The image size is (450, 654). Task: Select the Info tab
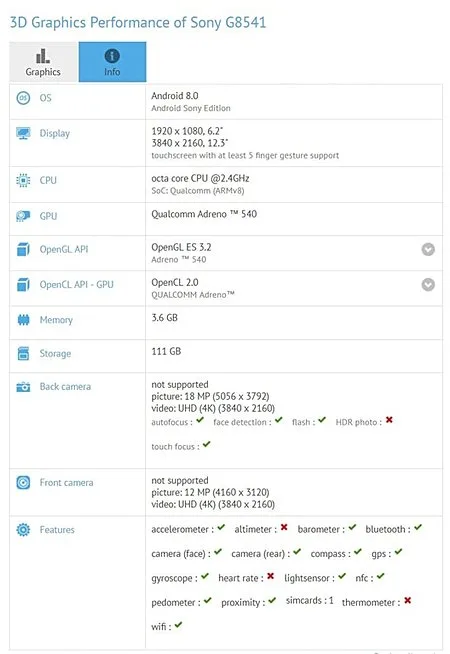click(112, 62)
